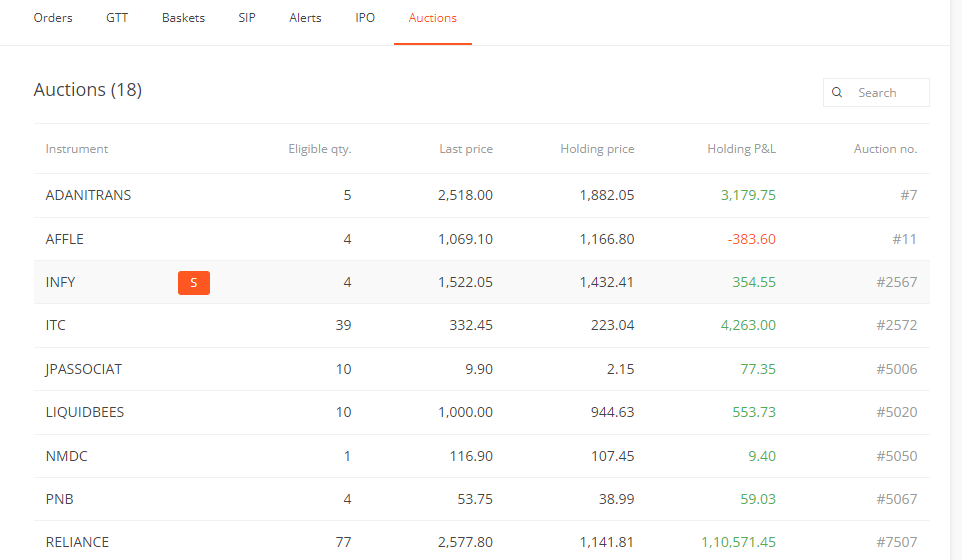Click JPASSOCIAT auction number #5006
The width and height of the screenshot is (962, 560).
pos(896,369)
